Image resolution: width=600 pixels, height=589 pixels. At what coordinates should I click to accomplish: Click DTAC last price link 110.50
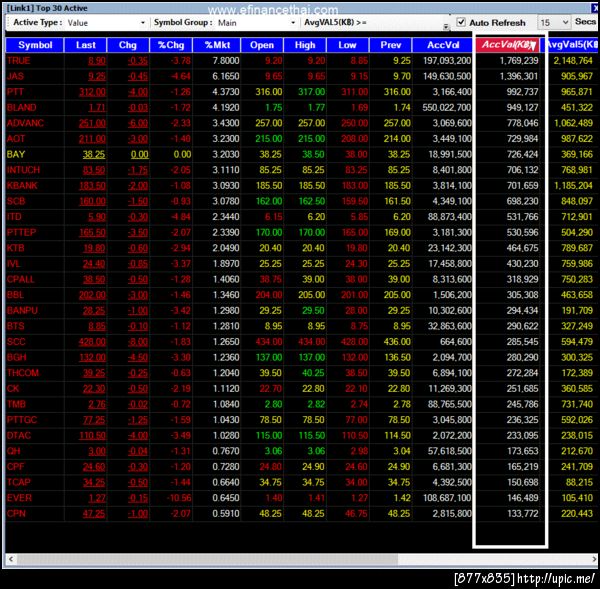[92, 436]
